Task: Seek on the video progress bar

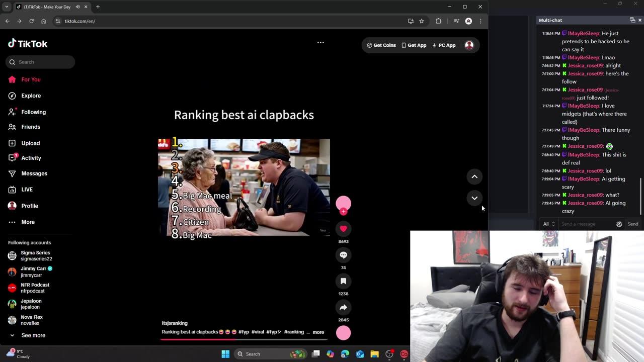Action: click(x=244, y=339)
